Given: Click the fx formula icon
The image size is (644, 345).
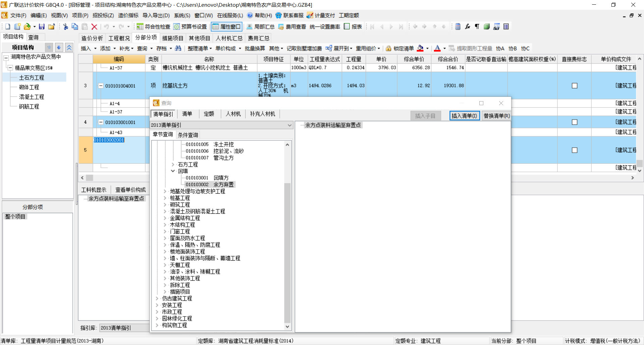Looking at the screenshot, I should point(468,27).
